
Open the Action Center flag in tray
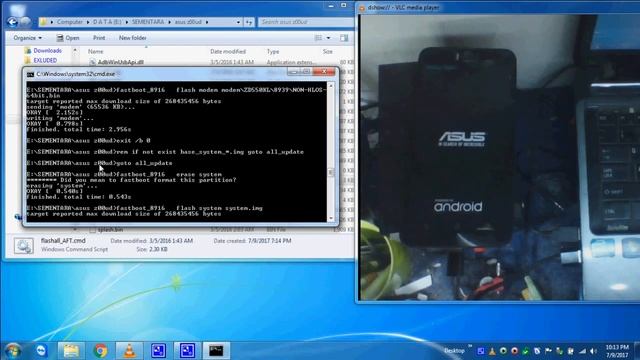pyautogui.click(x=548, y=351)
